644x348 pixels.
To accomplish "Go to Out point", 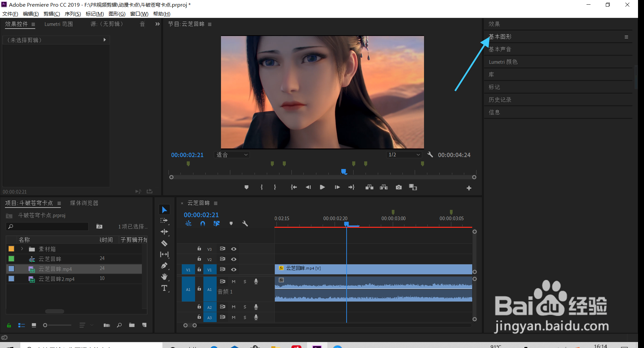I will pyautogui.click(x=351, y=187).
